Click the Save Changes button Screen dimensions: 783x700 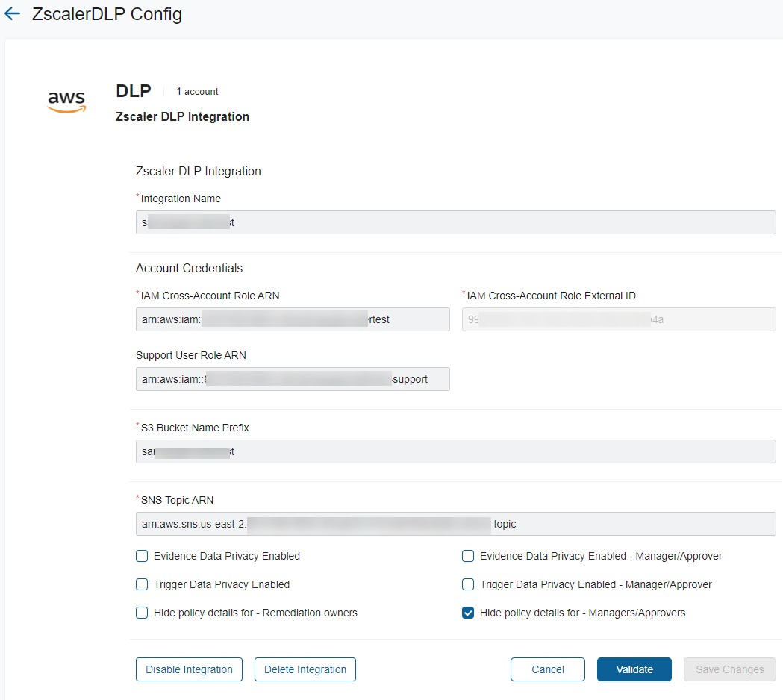click(x=729, y=669)
